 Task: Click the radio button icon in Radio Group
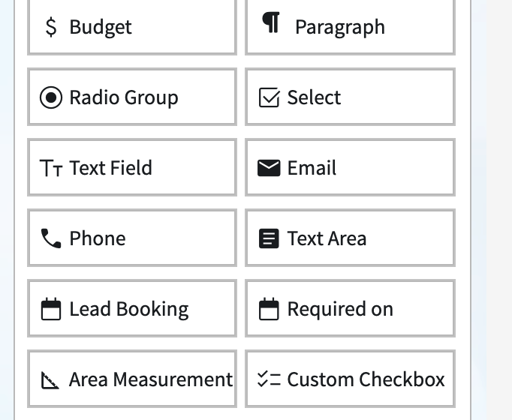pyautogui.click(x=51, y=97)
